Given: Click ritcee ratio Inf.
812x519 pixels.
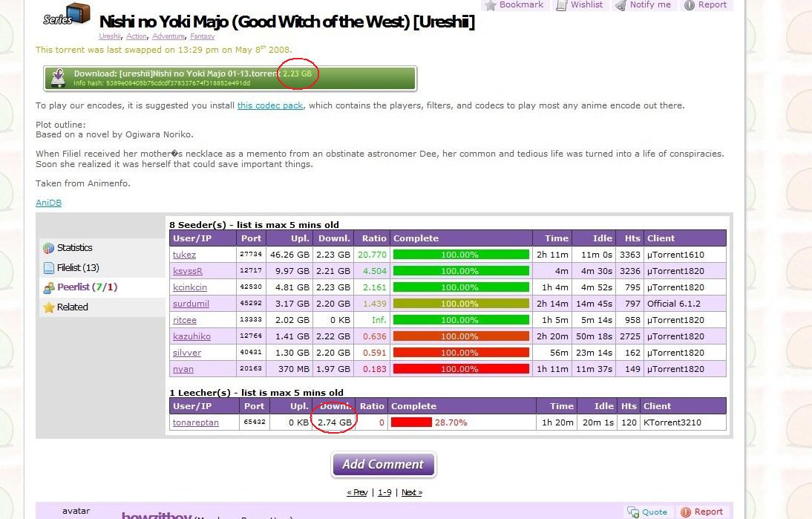Looking at the screenshot, I should pyautogui.click(x=379, y=320).
